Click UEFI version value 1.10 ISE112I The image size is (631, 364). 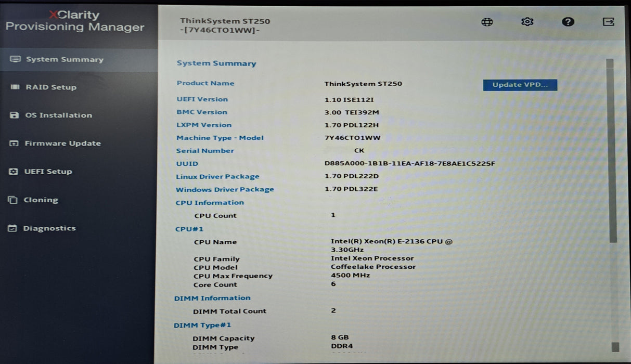[x=349, y=99]
